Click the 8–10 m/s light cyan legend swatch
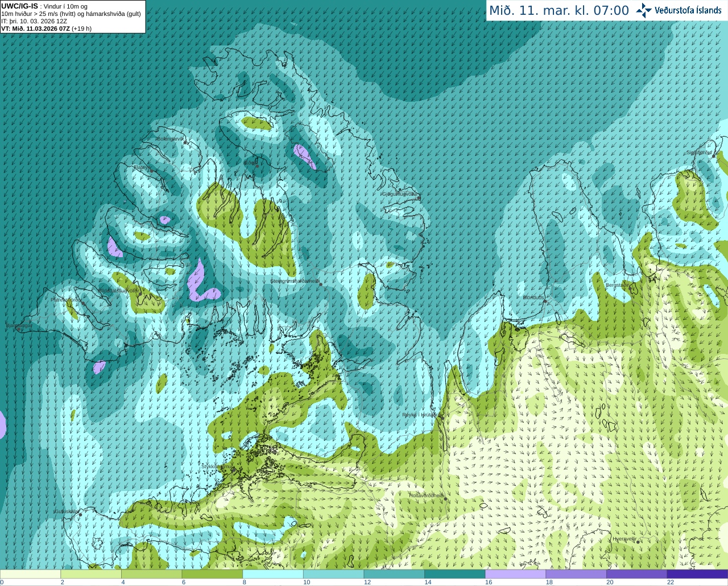The height and width of the screenshot is (586, 728). click(273, 574)
